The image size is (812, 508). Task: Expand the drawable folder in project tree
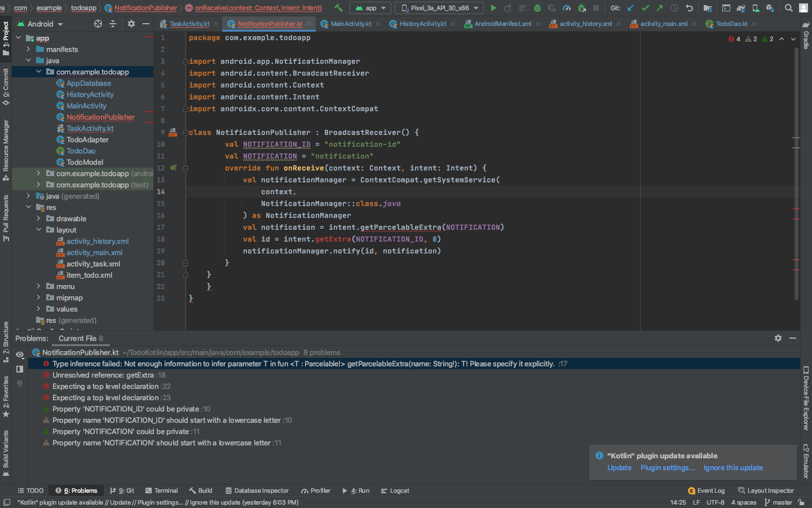[38, 219]
